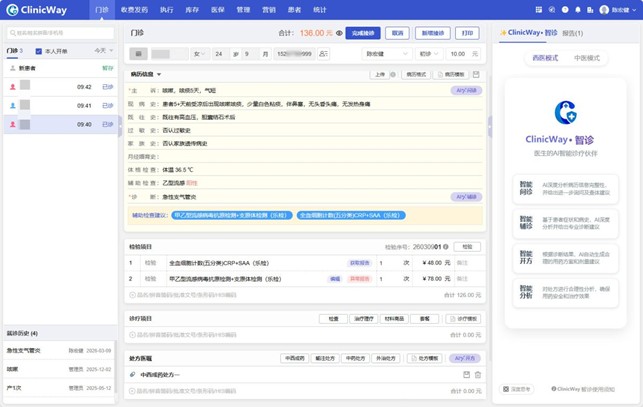Click the grid apps icon in top bar

pyautogui.click(x=539, y=10)
